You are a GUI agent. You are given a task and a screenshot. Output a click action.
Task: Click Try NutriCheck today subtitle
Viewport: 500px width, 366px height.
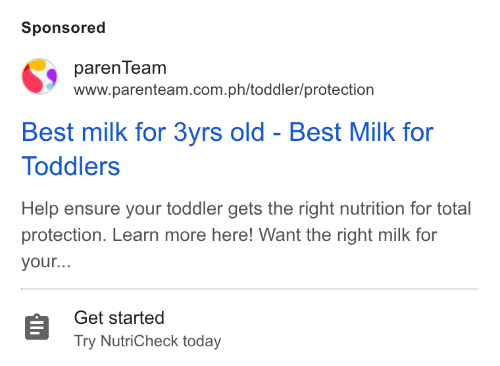(147, 341)
